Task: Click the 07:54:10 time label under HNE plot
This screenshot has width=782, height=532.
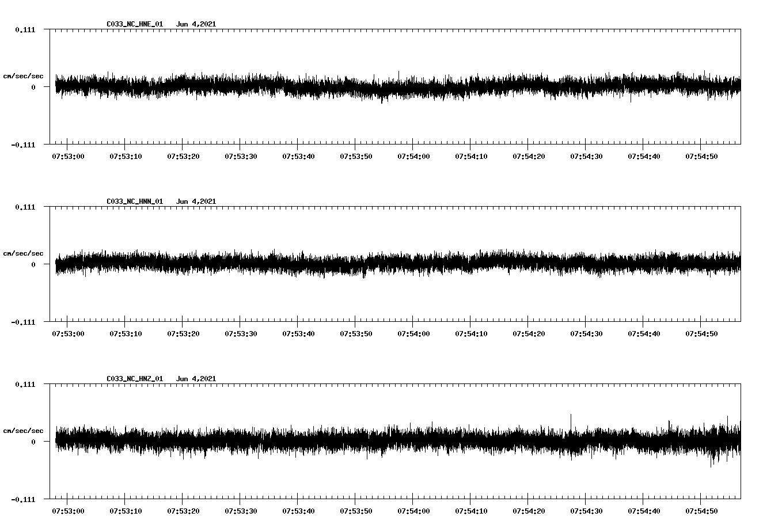Action: point(471,156)
